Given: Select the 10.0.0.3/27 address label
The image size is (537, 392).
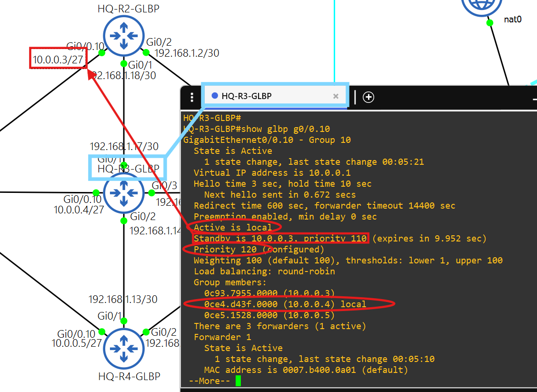Looking at the screenshot, I should (x=58, y=60).
